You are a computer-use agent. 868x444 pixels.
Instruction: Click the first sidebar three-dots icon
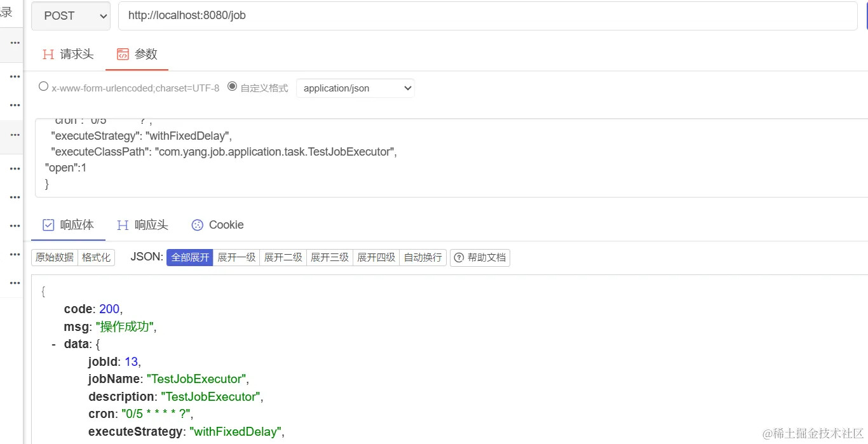(15, 43)
